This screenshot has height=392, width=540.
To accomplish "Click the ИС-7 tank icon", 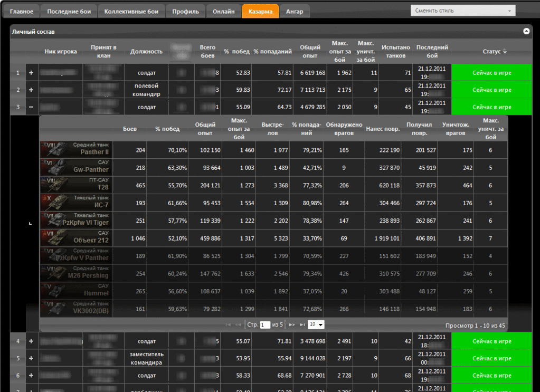I will coord(76,203).
